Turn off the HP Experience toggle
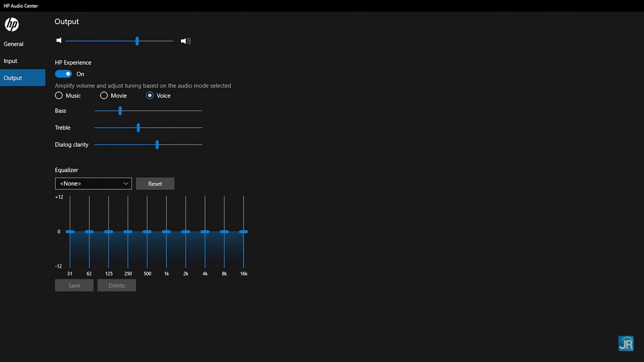Viewport: 644px width, 362px height. [x=63, y=74]
